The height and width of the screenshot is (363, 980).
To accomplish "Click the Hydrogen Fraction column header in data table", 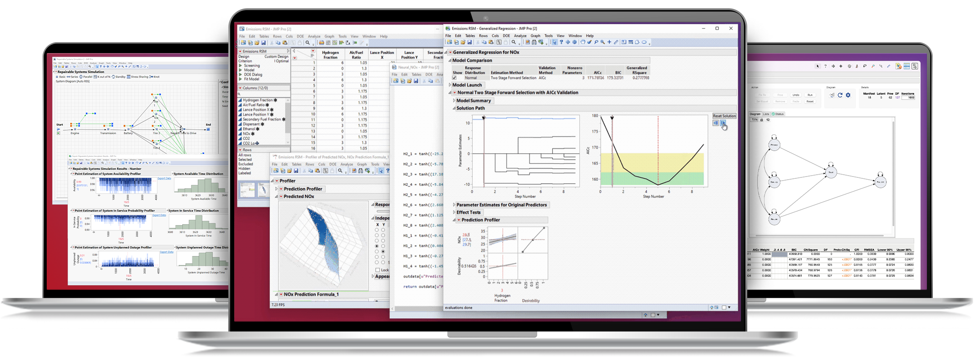I will (330, 55).
